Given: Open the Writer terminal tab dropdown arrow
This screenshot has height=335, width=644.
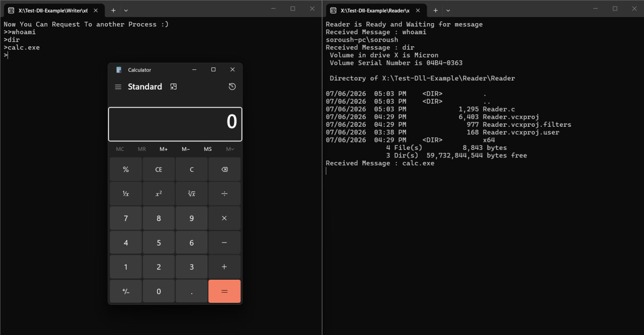Looking at the screenshot, I should point(126,10).
